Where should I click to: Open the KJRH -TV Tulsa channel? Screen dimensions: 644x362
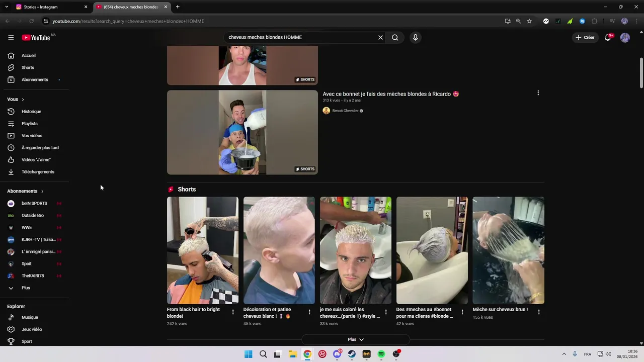coord(34,239)
